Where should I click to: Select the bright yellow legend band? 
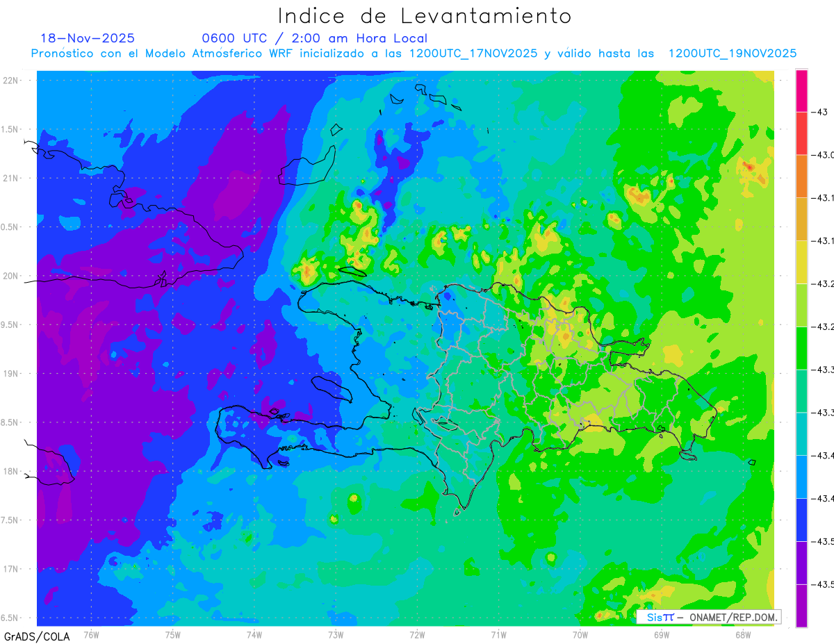(801, 262)
